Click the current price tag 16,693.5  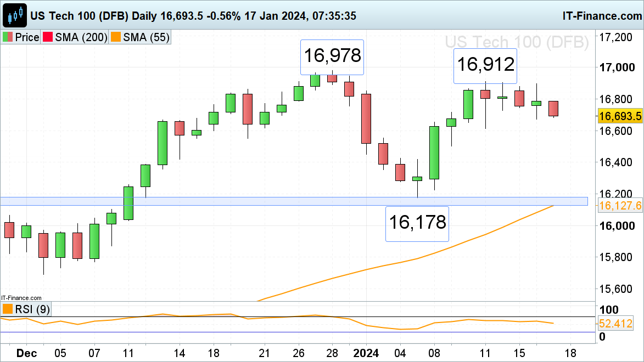[620, 116]
